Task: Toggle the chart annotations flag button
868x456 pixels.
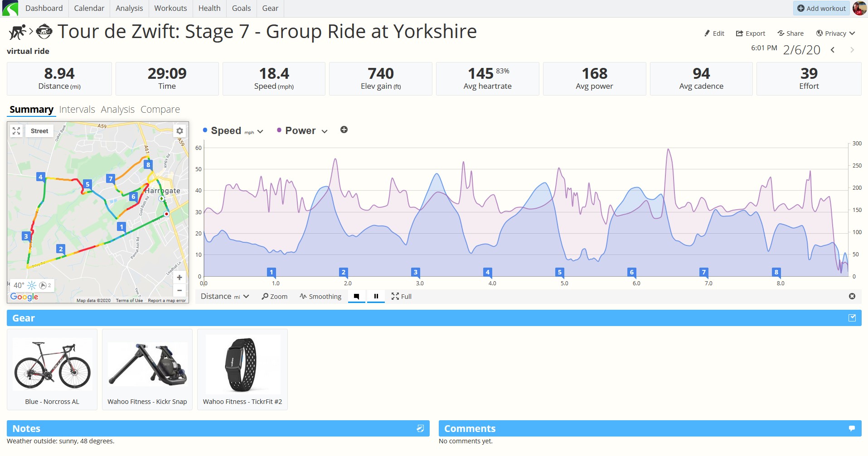Action: [357, 297]
